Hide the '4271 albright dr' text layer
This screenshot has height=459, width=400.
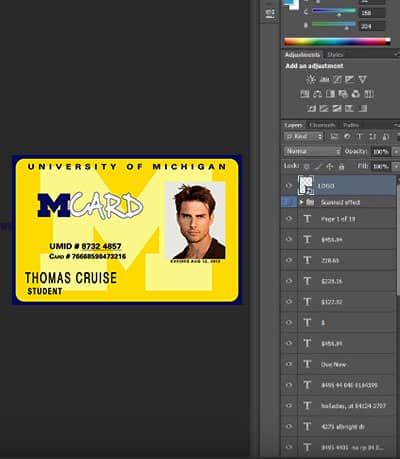pos(289,426)
